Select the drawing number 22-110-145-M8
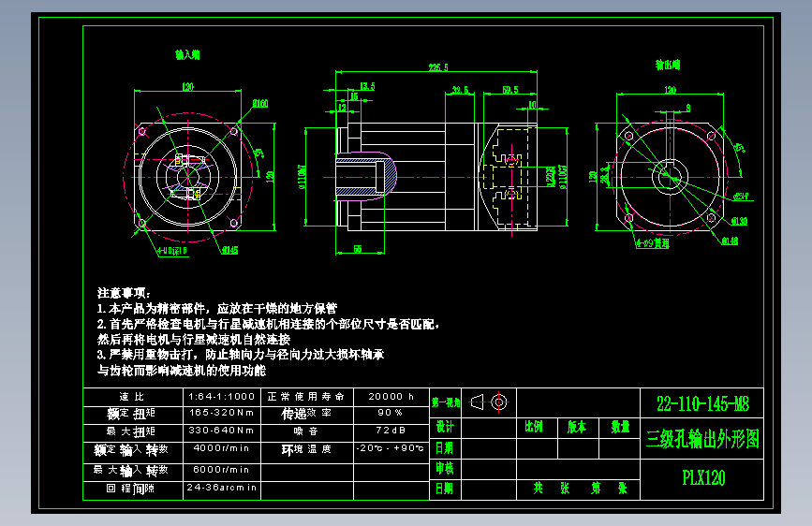The height and width of the screenshot is (526, 812). point(702,403)
